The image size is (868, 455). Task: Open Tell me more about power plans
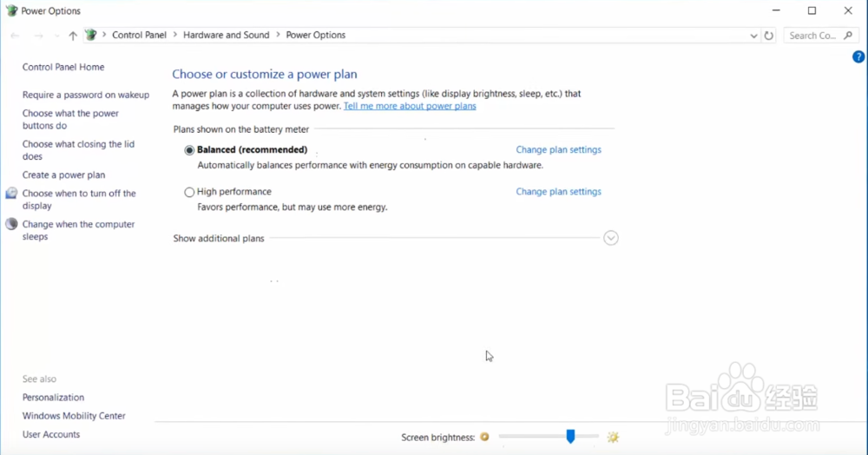tap(410, 106)
